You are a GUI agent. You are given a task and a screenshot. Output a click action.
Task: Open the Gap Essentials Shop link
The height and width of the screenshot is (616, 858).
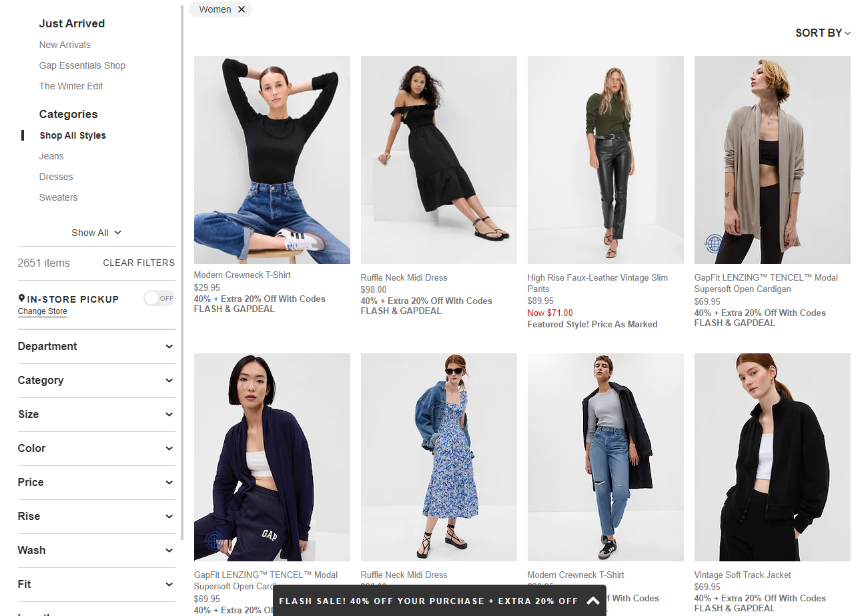(x=82, y=65)
